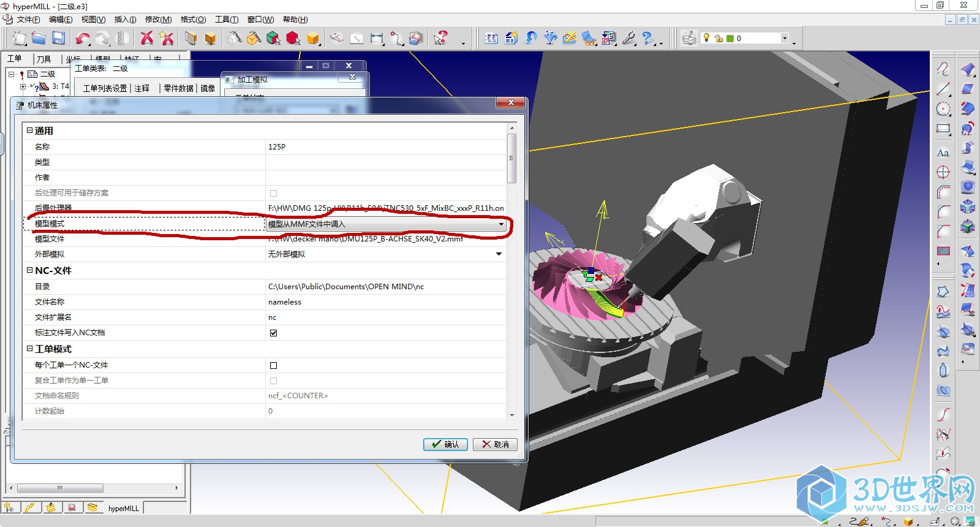Click the blue funnel filter icon in hyperMILL toolbar

point(550,38)
